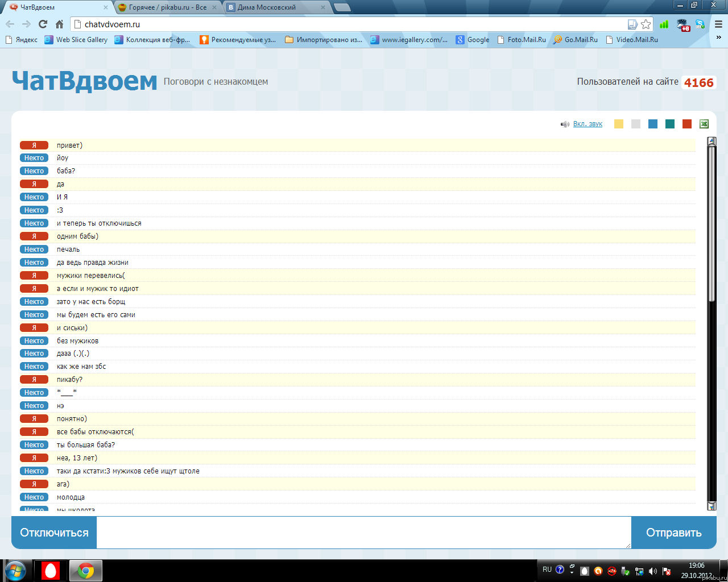Open the Коллекция веб-фр... bookmark

click(152, 40)
